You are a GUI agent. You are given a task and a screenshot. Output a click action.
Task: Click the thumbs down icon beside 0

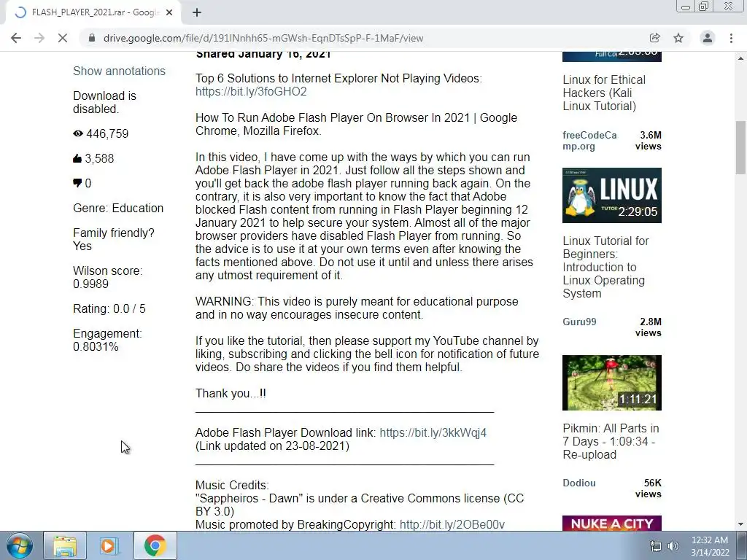pos(77,183)
